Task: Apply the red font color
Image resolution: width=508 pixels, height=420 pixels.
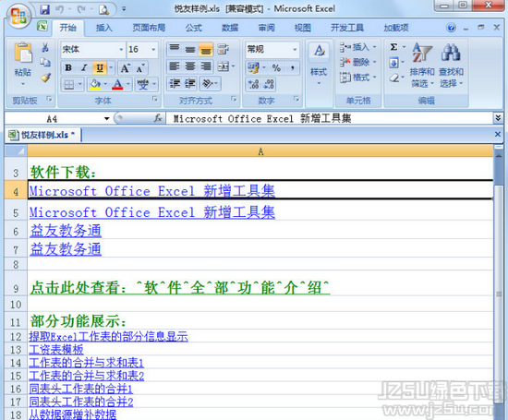Action: (117, 85)
